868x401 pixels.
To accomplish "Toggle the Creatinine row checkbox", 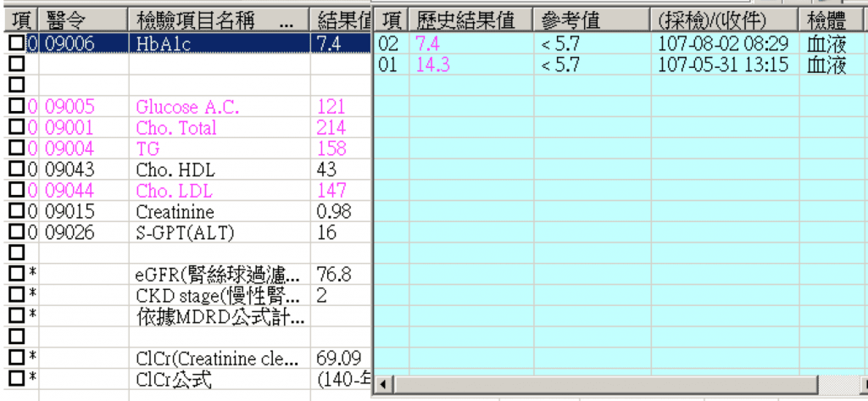I will tap(16, 212).
